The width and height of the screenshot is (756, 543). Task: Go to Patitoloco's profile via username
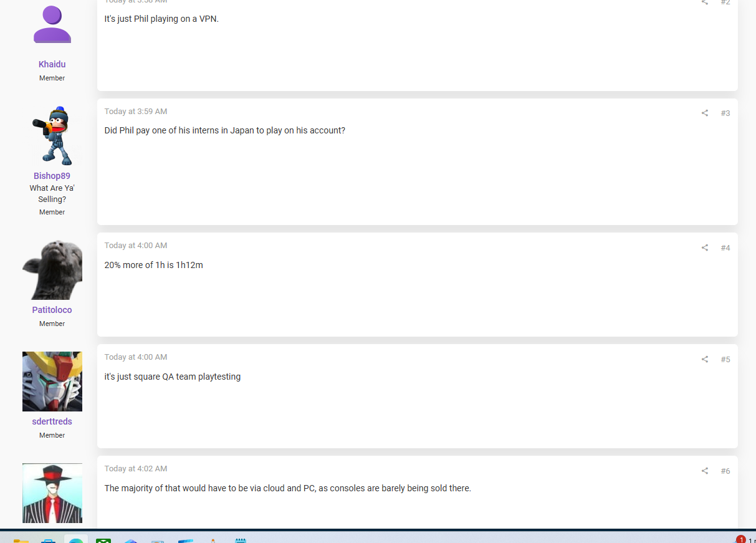[52, 310]
